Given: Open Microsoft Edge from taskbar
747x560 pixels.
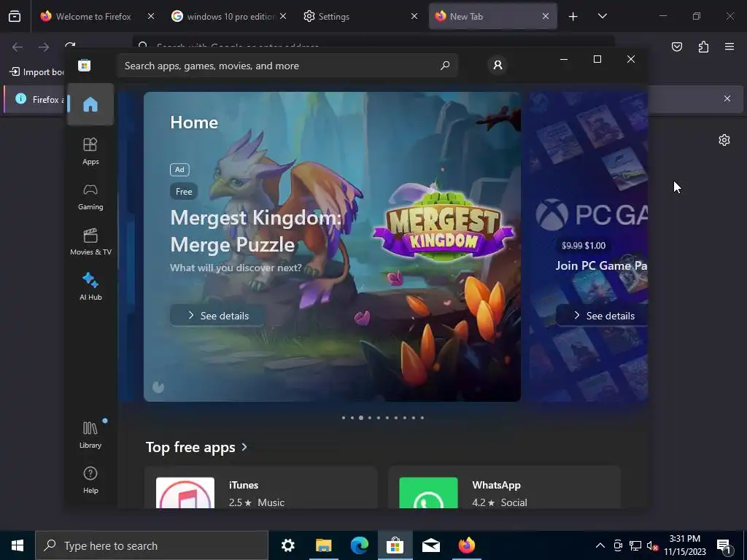Looking at the screenshot, I should (359, 545).
